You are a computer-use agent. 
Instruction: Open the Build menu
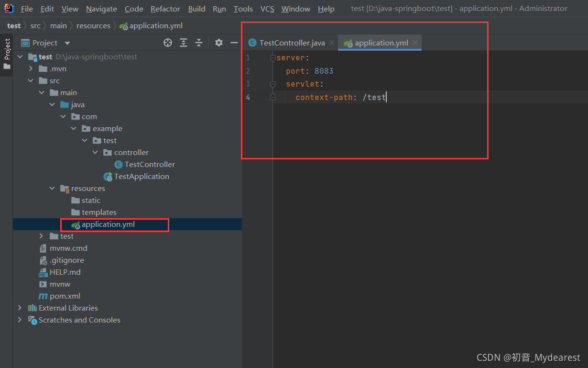196,9
